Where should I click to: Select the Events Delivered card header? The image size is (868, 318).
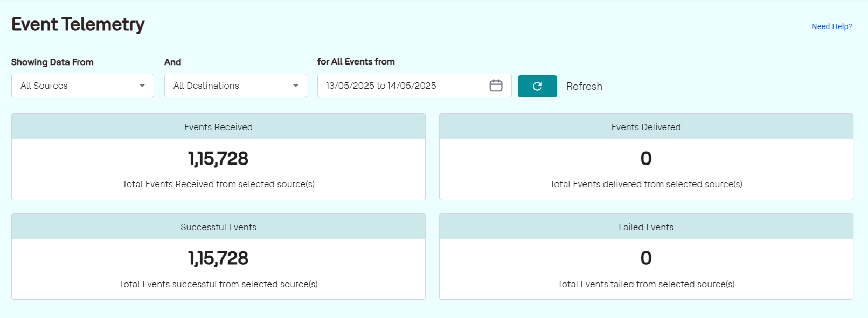pos(645,127)
